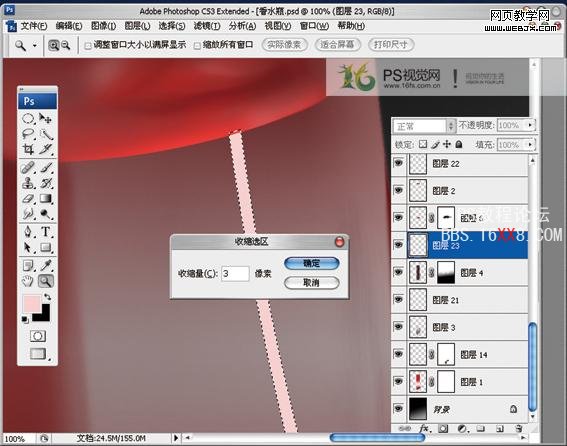
Task: Select the Type tool
Action: [46, 232]
